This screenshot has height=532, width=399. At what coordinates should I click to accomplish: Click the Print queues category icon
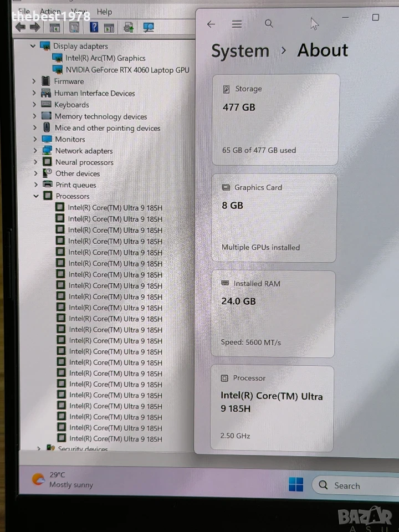point(48,184)
